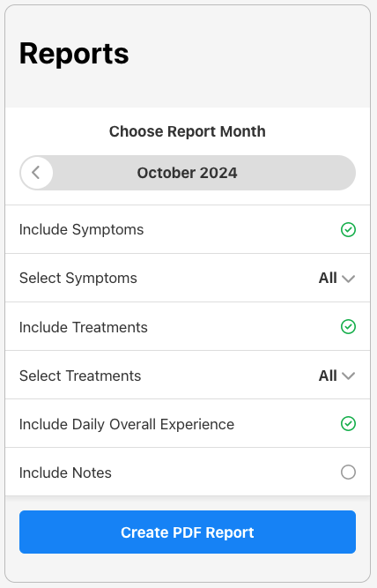This screenshot has width=377, height=588.
Task: Click the October 2024 month selector
Action: (x=188, y=173)
